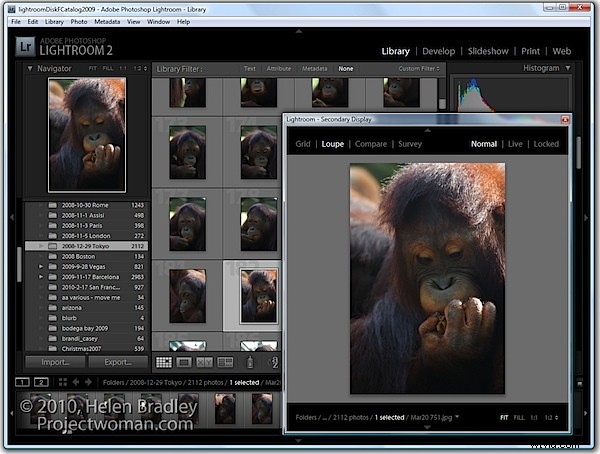Activate the Compare view X|Y icon
The image size is (600, 454).
pyautogui.click(x=204, y=362)
